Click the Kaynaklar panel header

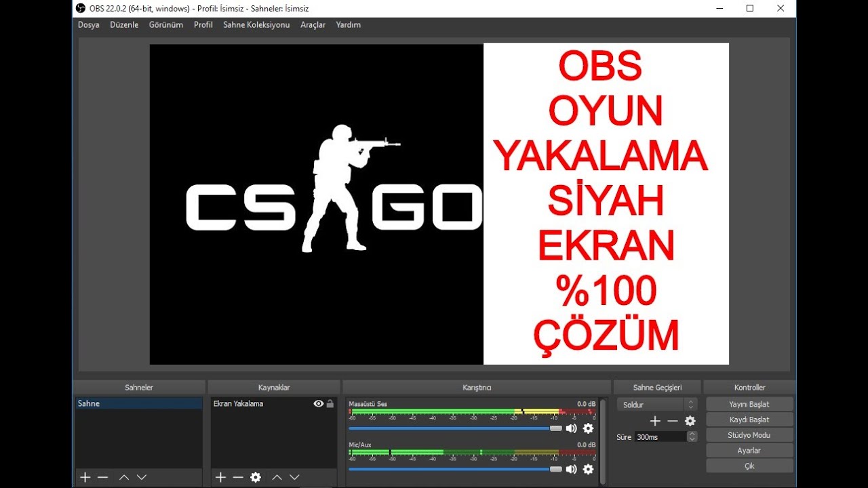point(273,388)
